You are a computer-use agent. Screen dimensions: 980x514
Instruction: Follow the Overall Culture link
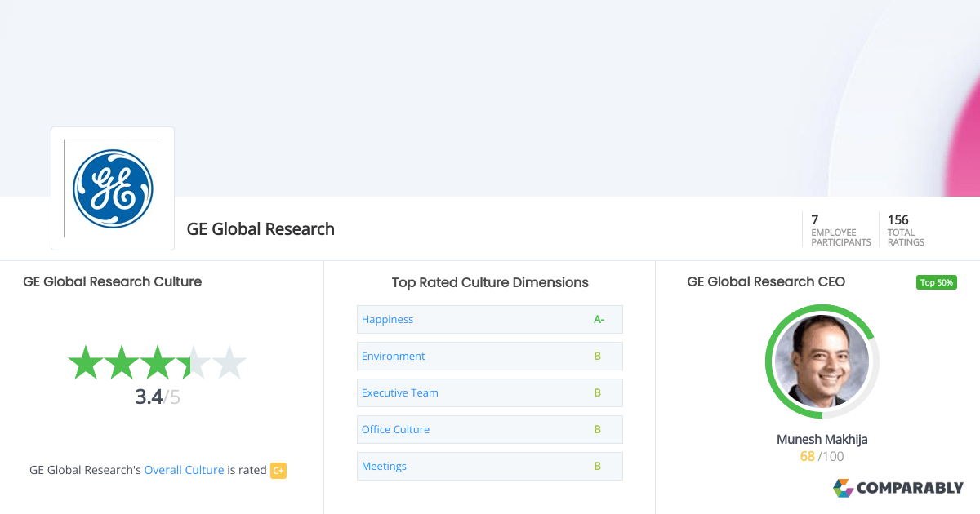coord(184,470)
